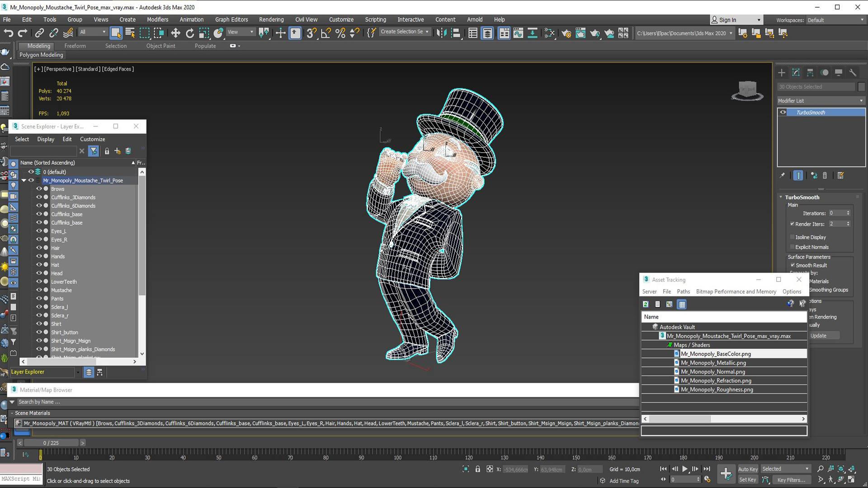
Task: Click Table View icon in Asset Tracking
Action: click(682, 305)
